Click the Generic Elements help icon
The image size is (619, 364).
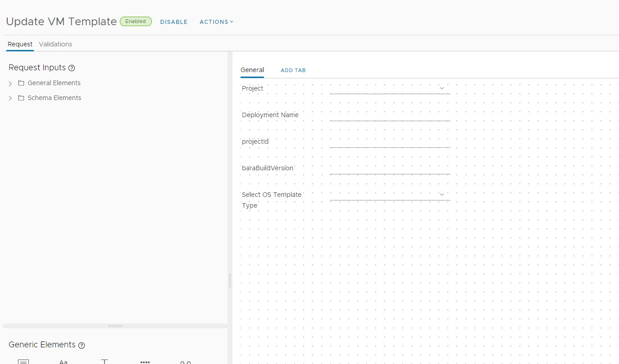(82, 346)
